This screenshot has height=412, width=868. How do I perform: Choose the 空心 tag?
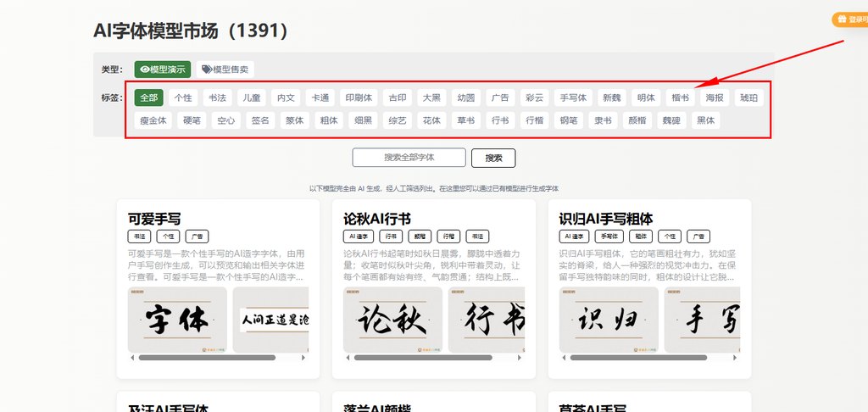pyautogui.click(x=225, y=120)
